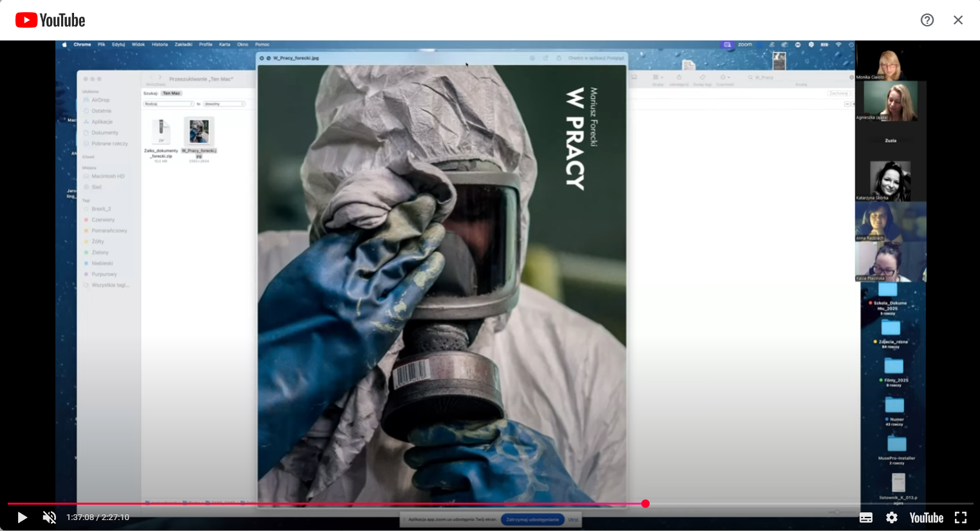The image size is (980, 531).
Task: Close the W_Pracy_forecki.jpg Quick Look preview
Action: coord(262,58)
